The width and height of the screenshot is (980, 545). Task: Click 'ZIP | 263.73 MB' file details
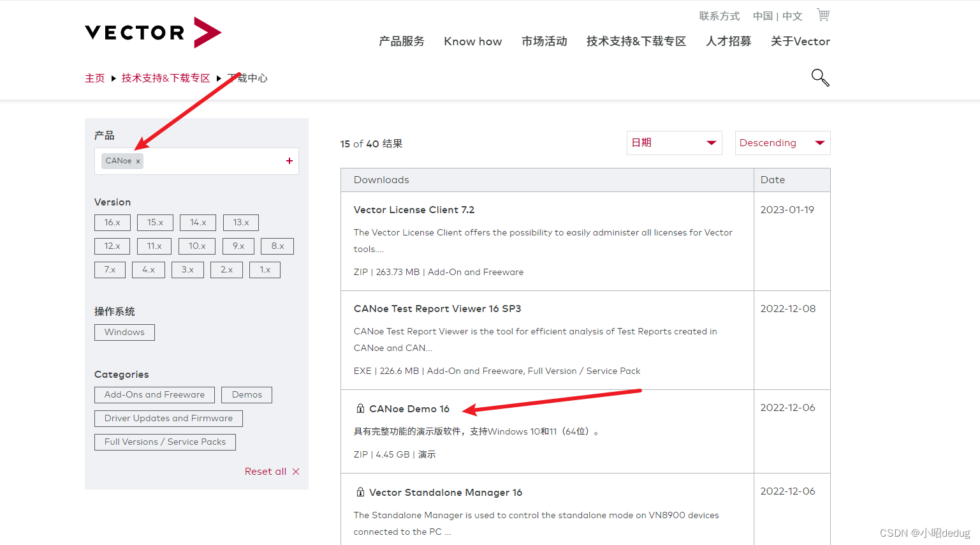(439, 272)
